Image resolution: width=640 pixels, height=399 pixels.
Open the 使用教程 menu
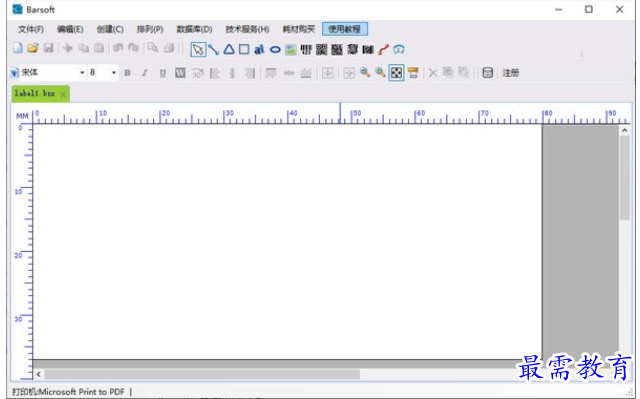(345, 29)
